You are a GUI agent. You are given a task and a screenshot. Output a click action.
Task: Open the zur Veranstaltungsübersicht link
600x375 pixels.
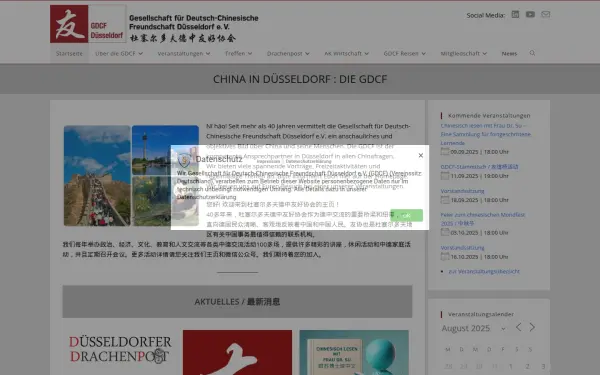[484, 271]
